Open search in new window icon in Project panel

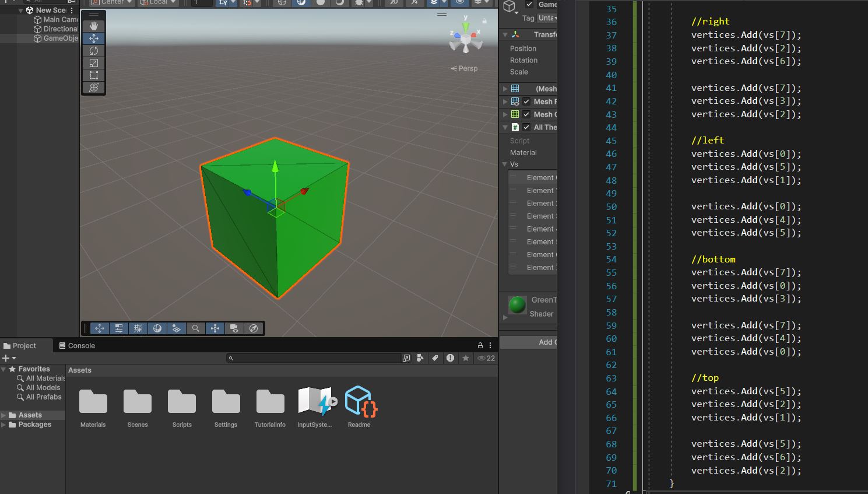click(406, 358)
